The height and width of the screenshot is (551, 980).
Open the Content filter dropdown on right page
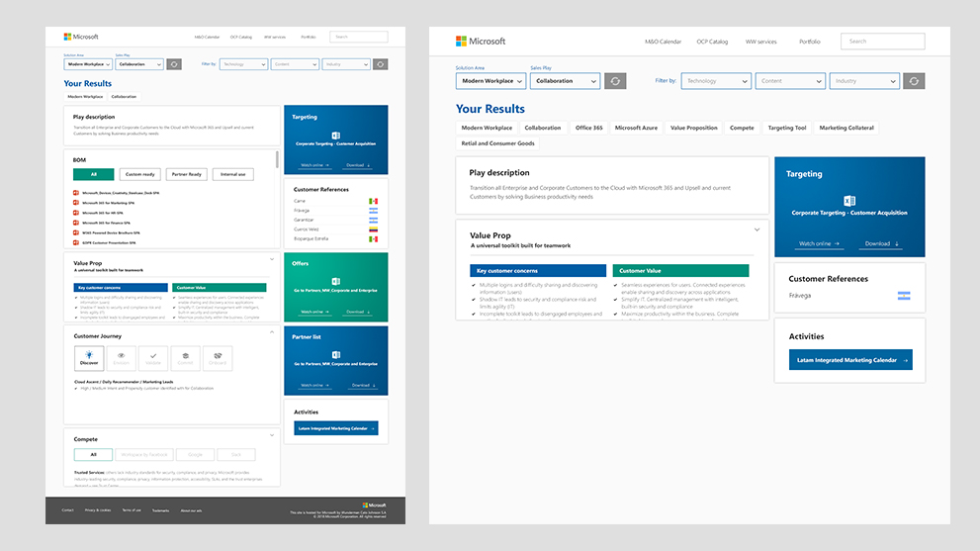coord(790,81)
